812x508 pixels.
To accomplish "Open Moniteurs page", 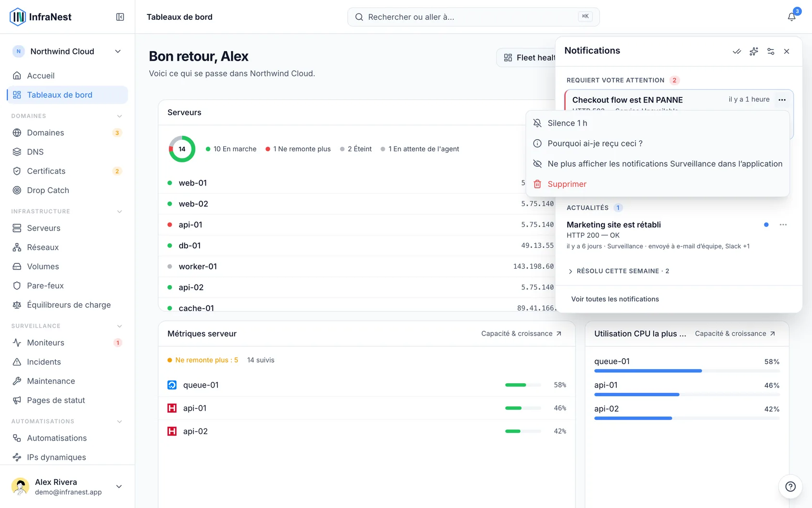I will coord(67,342).
